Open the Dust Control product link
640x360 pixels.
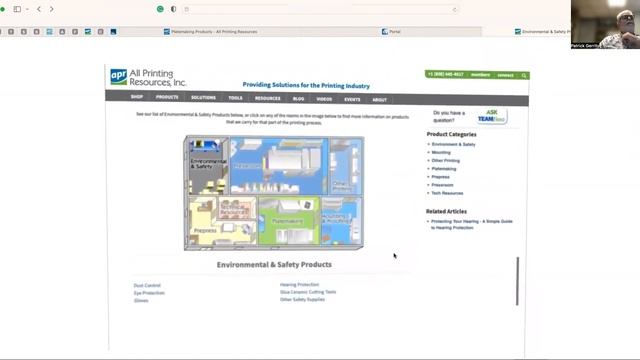click(147, 285)
